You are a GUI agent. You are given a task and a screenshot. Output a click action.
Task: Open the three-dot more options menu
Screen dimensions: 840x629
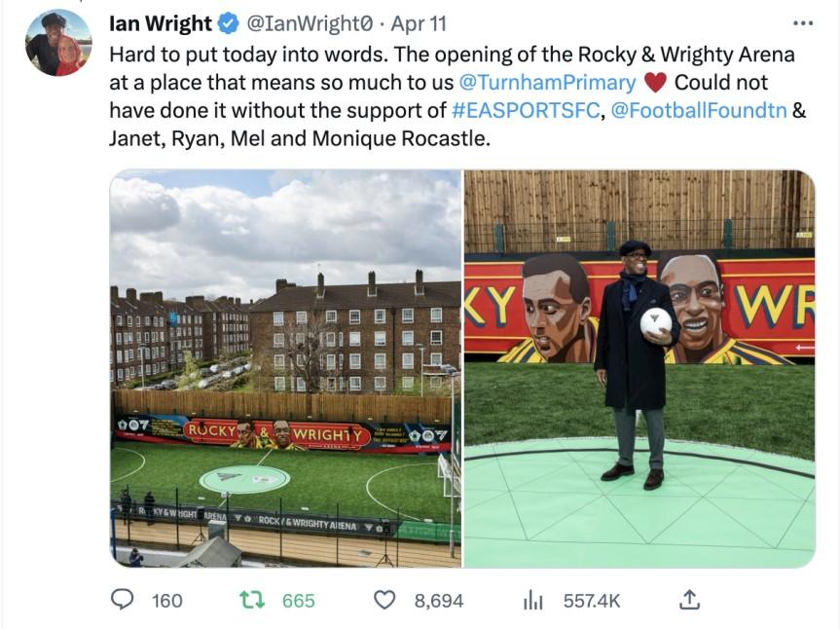click(x=803, y=23)
